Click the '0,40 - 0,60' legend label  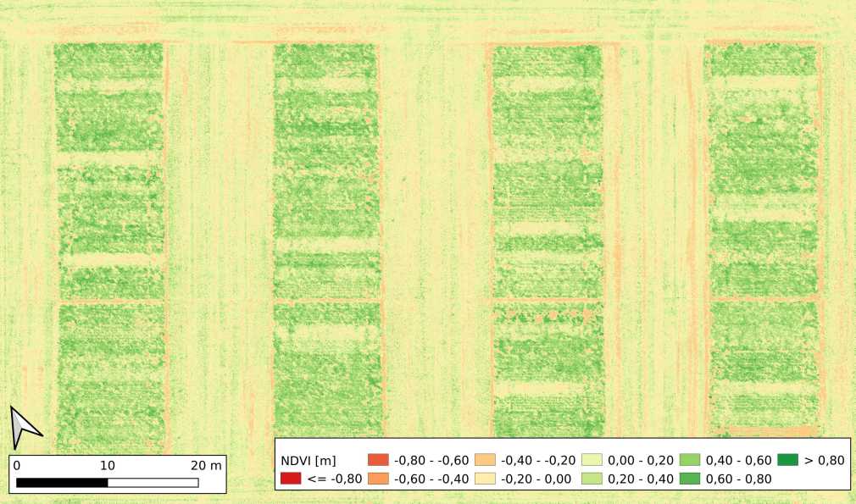739,460
